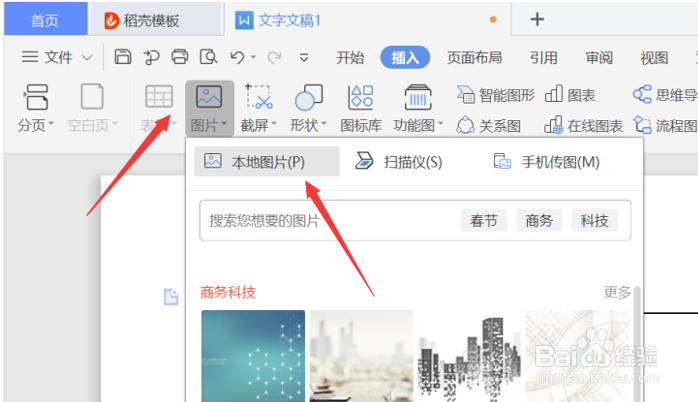This screenshot has height=402, width=698.
Task: Click the 形状 shapes icon
Action: pyautogui.click(x=308, y=97)
